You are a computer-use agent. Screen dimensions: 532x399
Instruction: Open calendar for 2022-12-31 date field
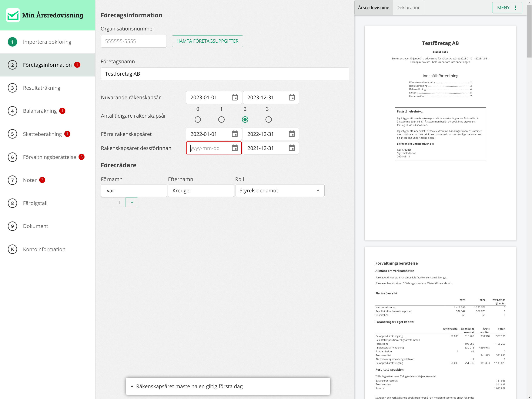pos(291,134)
